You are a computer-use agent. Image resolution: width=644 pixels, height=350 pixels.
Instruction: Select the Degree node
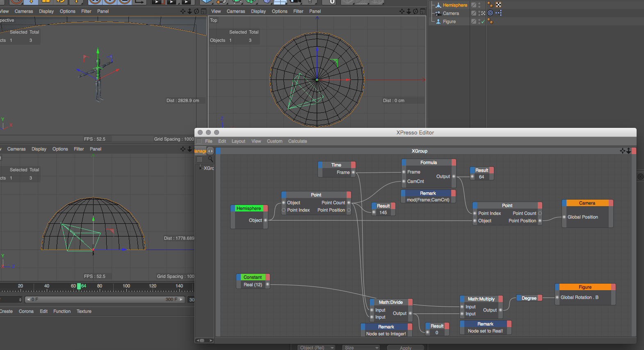pos(529,298)
